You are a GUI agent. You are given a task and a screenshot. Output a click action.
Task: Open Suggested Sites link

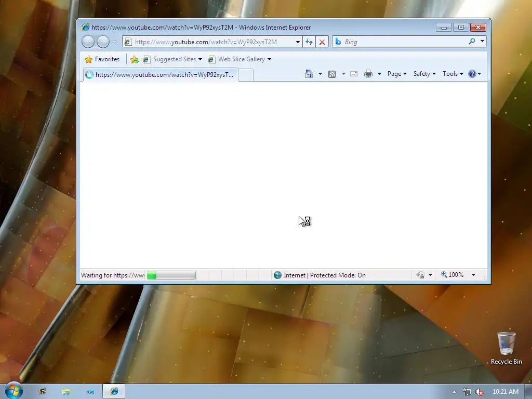click(x=169, y=59)
